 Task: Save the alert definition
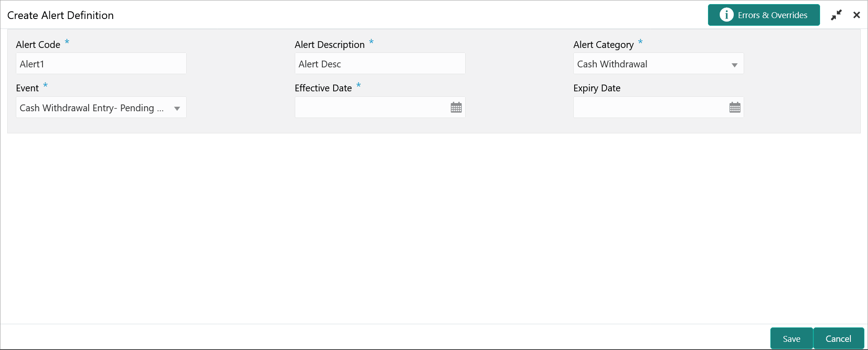pos(792,339)
